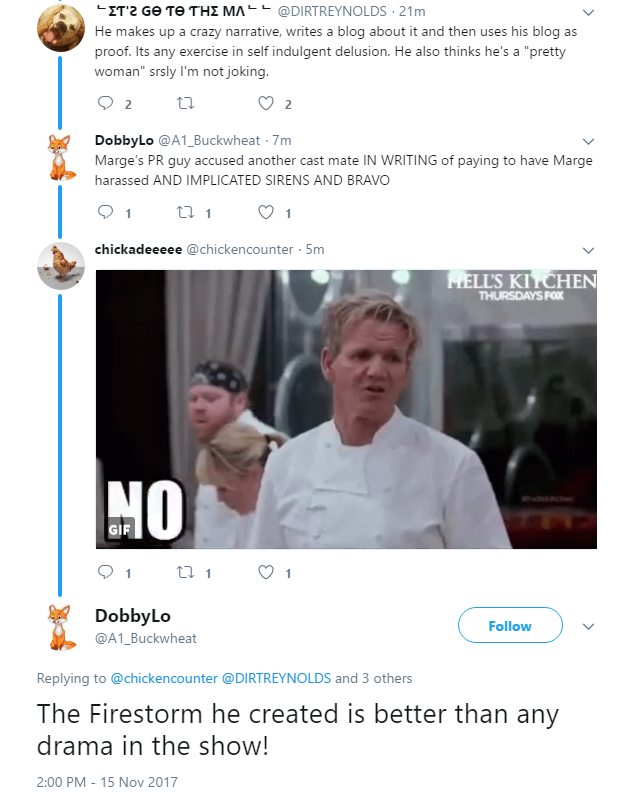This screenshot has height=795, width=637.
Task: Like DobbyLo's Marge PR guy tweet
Action: click(x=266, y=212)
